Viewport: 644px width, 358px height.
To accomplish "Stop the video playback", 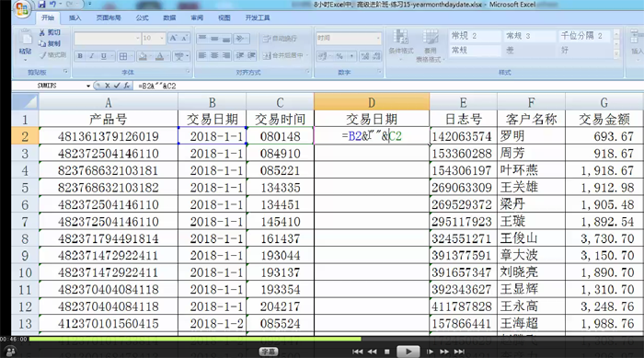I will (387, 352).
